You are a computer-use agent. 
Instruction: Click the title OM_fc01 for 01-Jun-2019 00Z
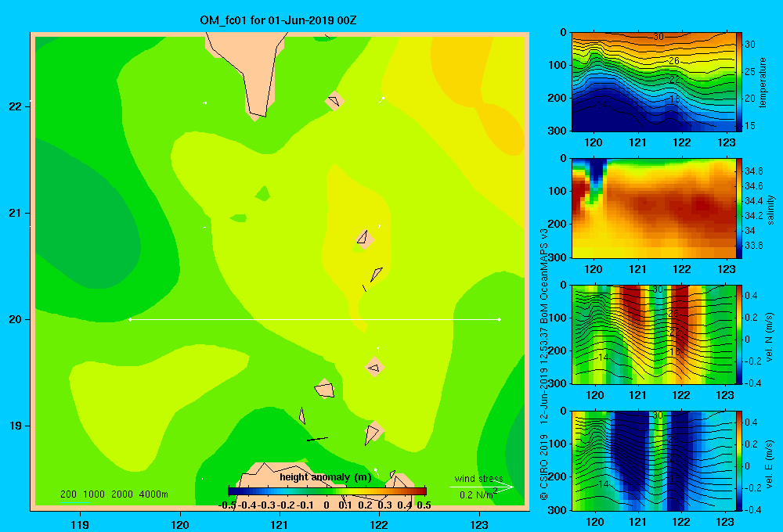click(x=278, y=20)
